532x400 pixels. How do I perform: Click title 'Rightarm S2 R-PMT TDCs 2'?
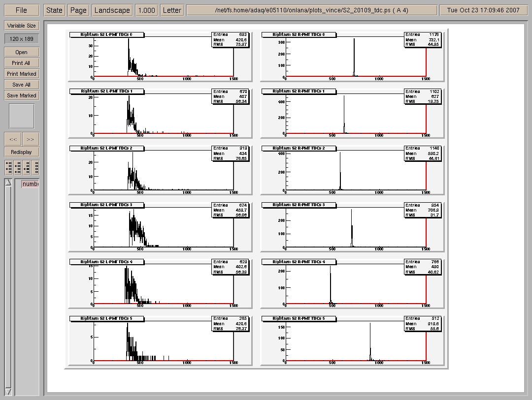[x=299, y=148]
